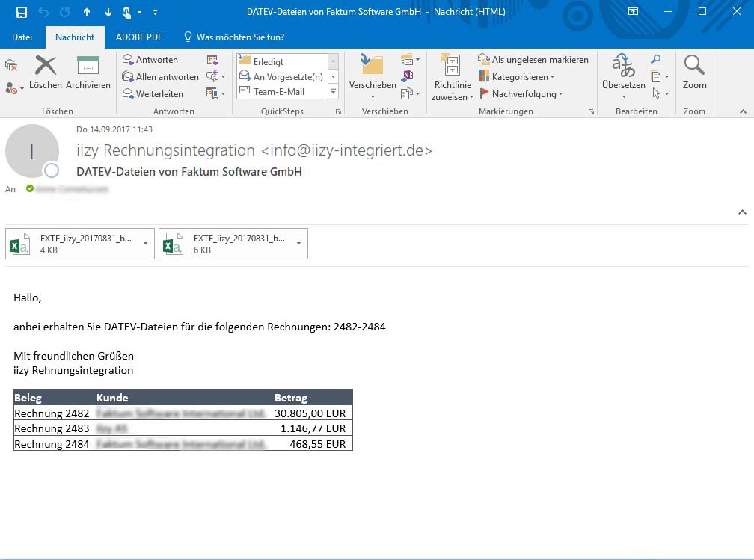
Task: Apply the An Vorgesetzte(n) quick step
Action: coord(283,76)
